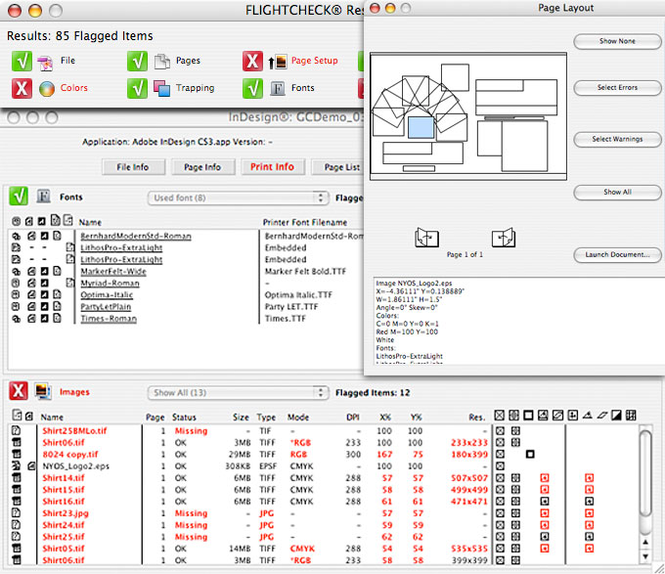Click the File category document icon

pyautogui.click(x=45, y=62)
